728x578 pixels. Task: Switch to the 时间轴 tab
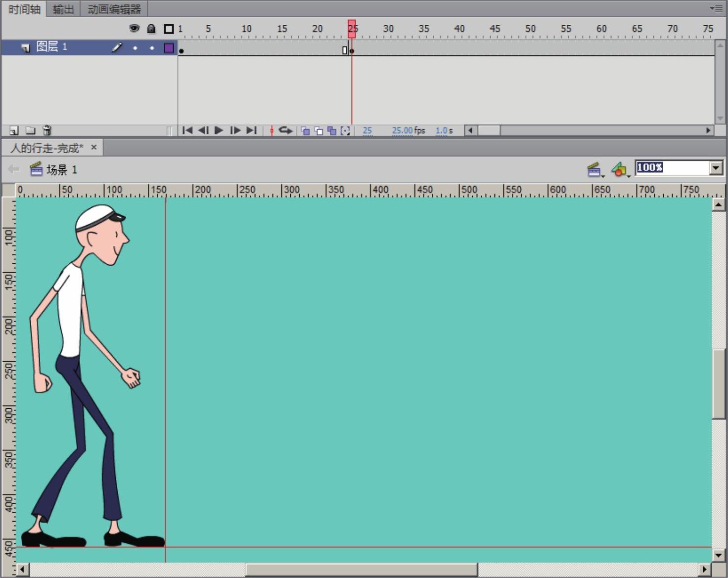click(x=24, y=9)
